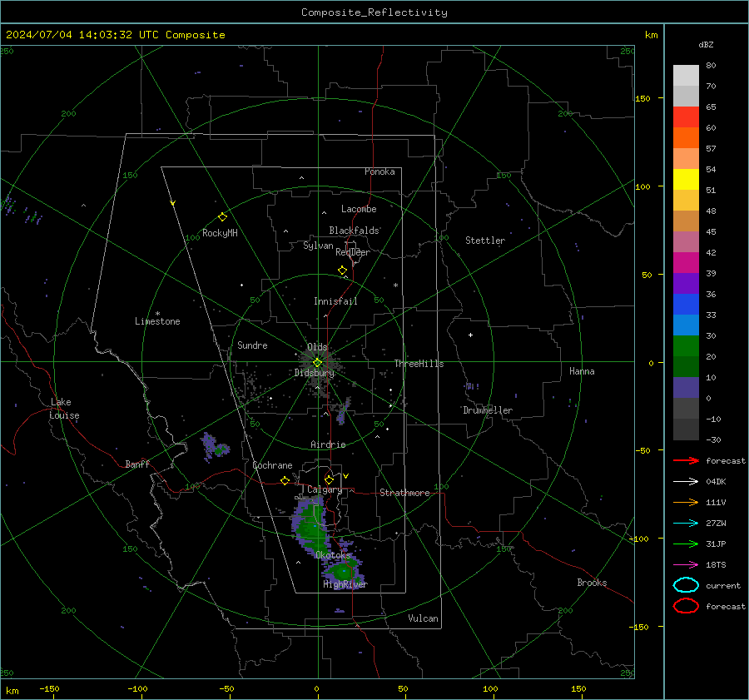Pick the dark orange 57-60 dBZ swatch
Viewport: 749px width, 700px height.
coord(686,138)
